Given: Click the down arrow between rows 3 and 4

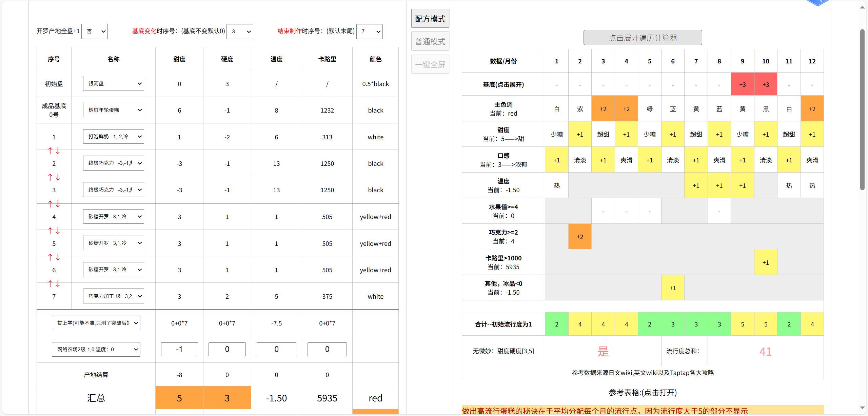Looking at the screenshot, I should pos(58,204).
